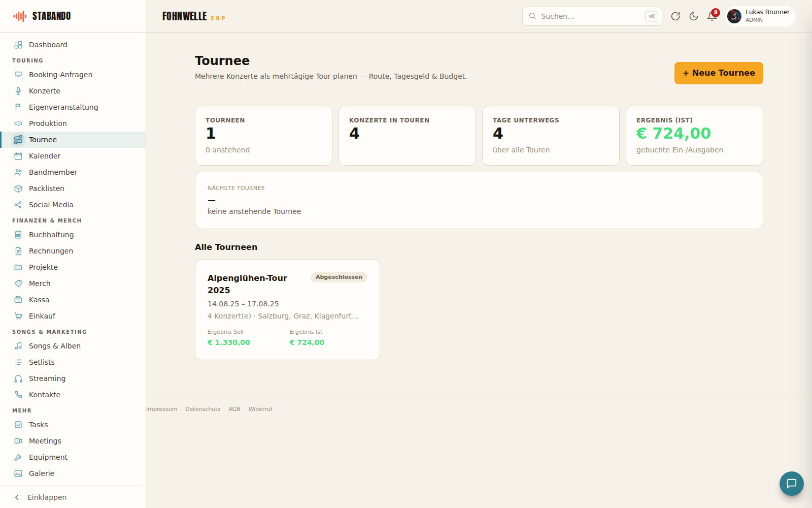Open Lukas Brunner user menu
Image resolution: width=812 pixels, height=508 pixels.
coord(760,16)
